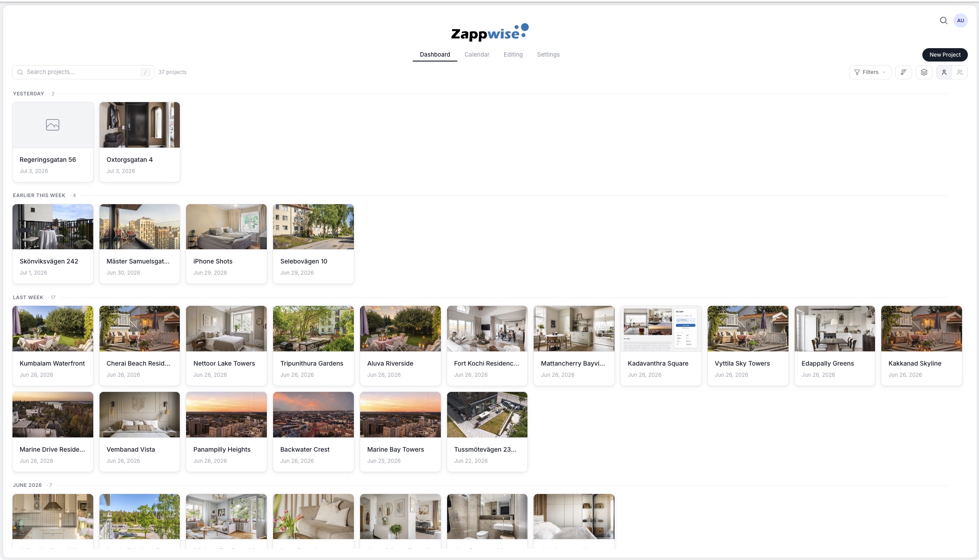The height and width of the screenshot is (560, 979).
Task: Open the Settings tab
Action: point(548,54)
